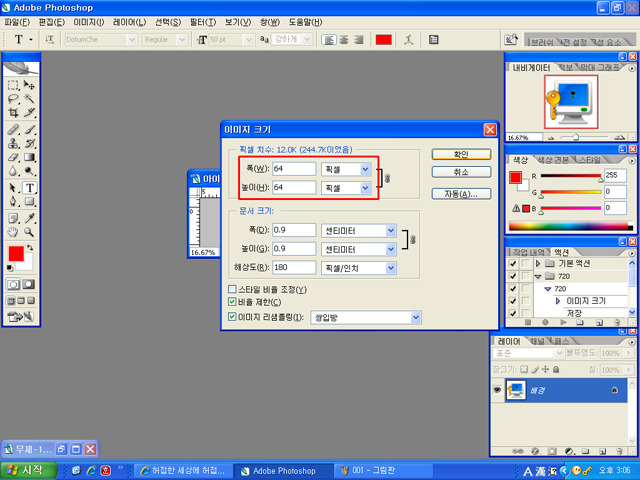Select the Path Selection arrow tool

[x=13, y=188]
